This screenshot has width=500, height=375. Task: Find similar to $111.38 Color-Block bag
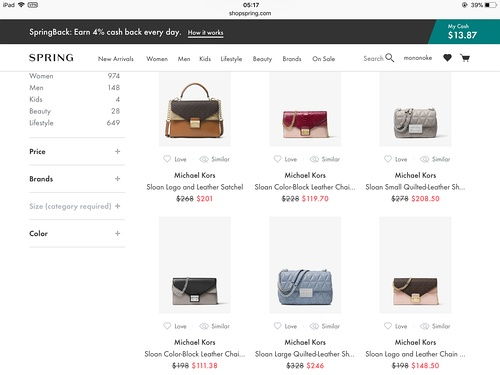pyautogui.click(x=214, y=326)
